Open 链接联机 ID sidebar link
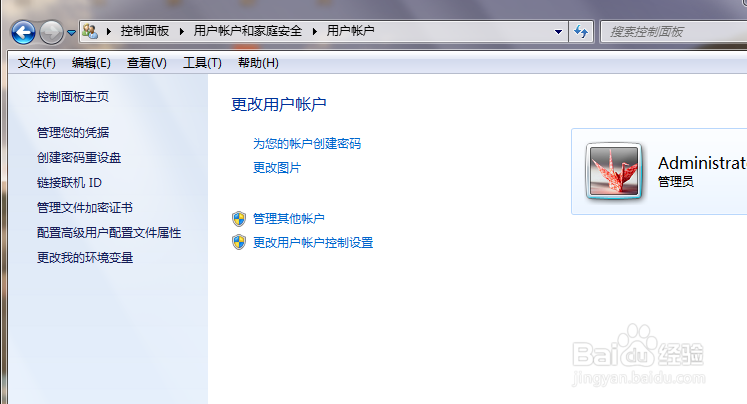 coord(69,182)
